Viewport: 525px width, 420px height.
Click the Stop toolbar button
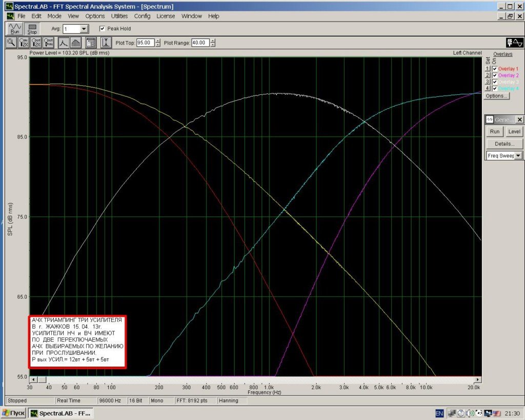(32, 29)
